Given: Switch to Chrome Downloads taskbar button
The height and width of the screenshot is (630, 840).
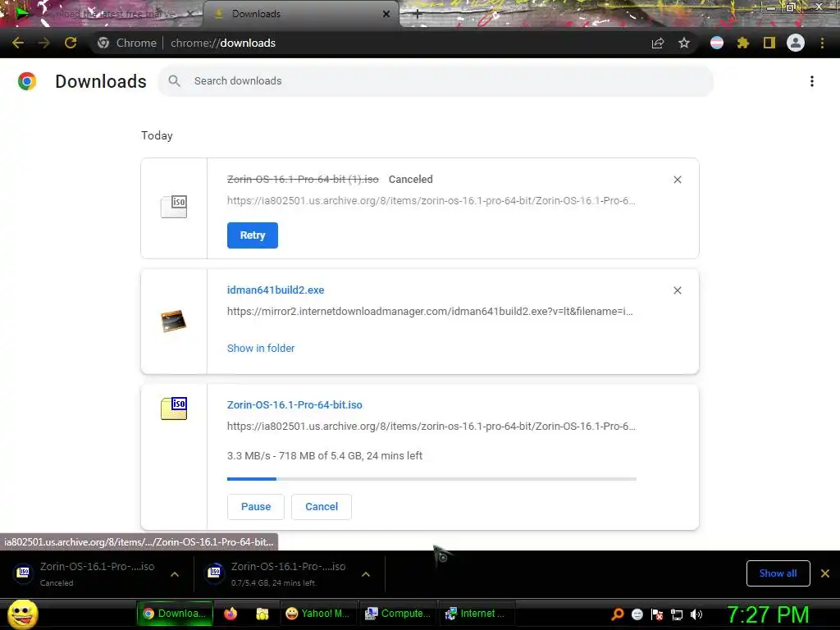Looking at the screenshot, I should 175,614.
